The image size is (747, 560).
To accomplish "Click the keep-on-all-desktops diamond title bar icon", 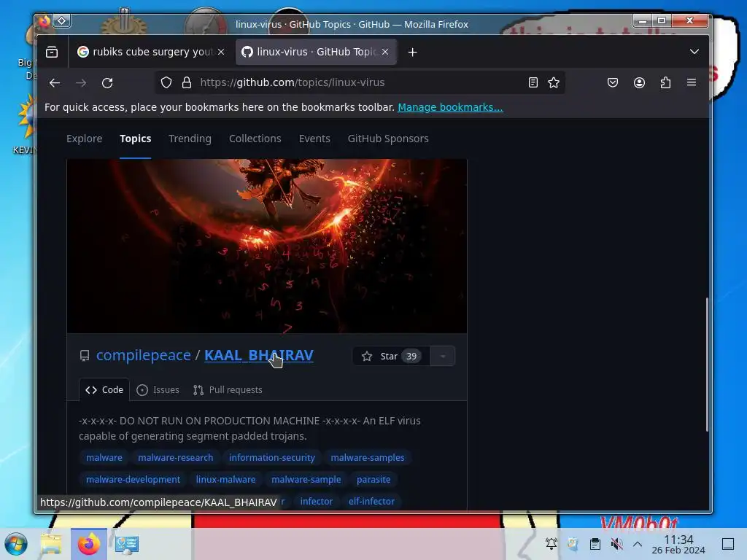I will click(62, 21).
